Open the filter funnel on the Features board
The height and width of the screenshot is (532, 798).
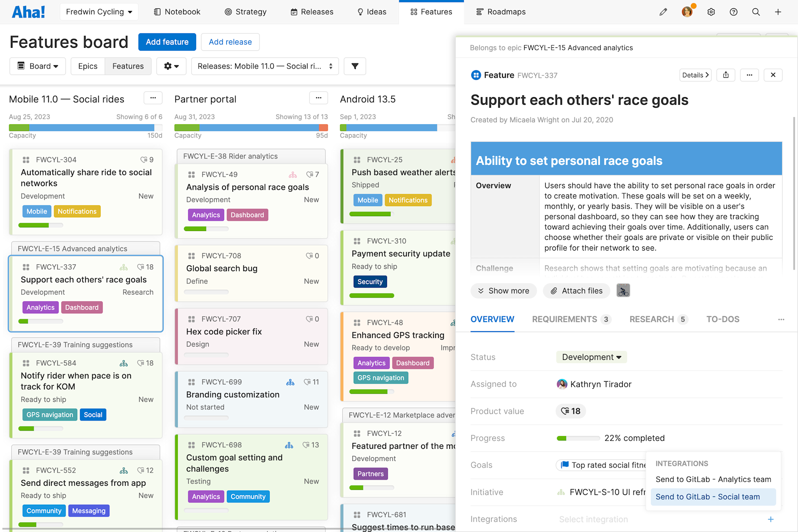pyautogui.click(x=355, y=66)
